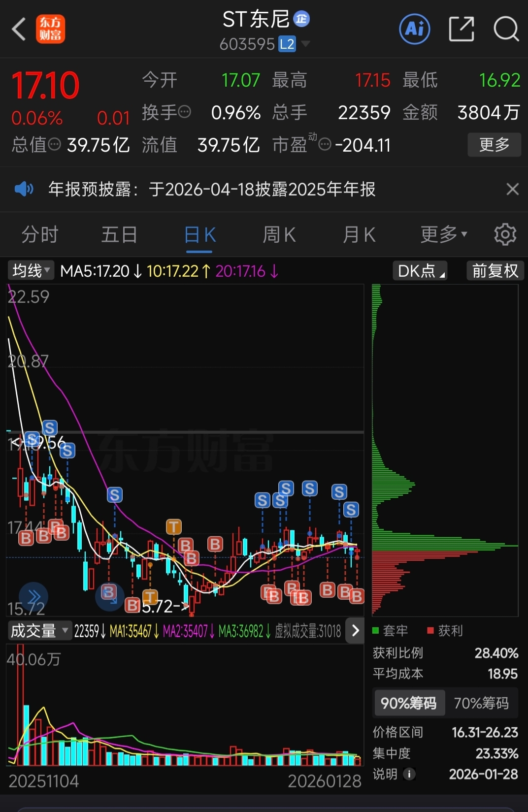This screenshot has width=528, height=812.
Task: Tap the 套牢 legend entry
Action: coord(391,630)
